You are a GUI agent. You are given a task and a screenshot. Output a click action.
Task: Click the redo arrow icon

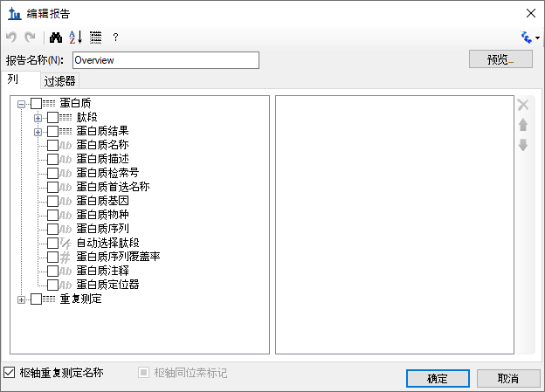click(x=30, y=37)
